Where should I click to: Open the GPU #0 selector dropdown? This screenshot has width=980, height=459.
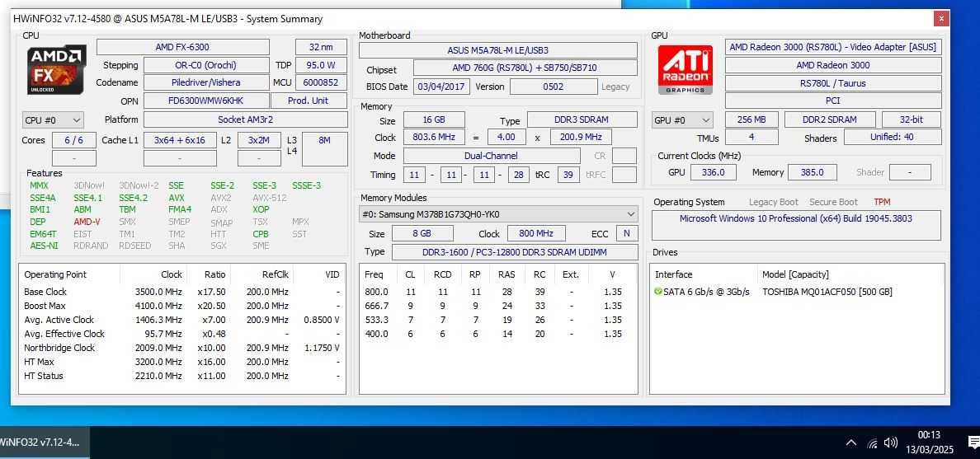point(682,120)
